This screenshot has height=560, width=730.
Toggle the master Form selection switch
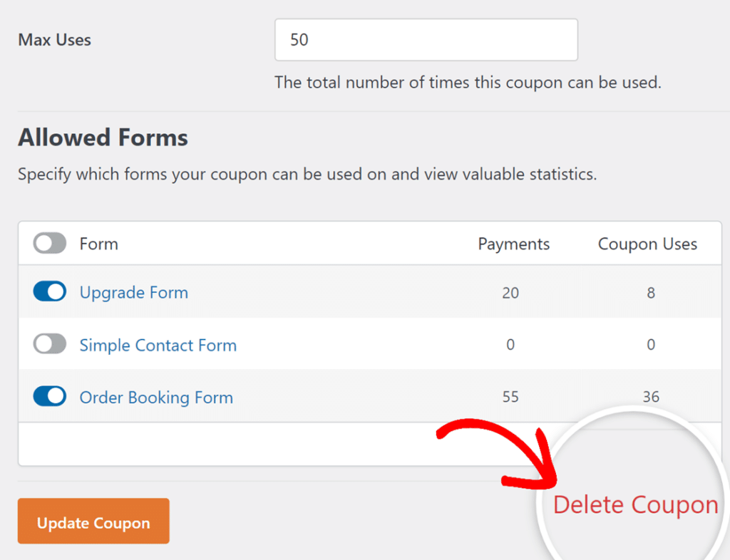point(48,243)
